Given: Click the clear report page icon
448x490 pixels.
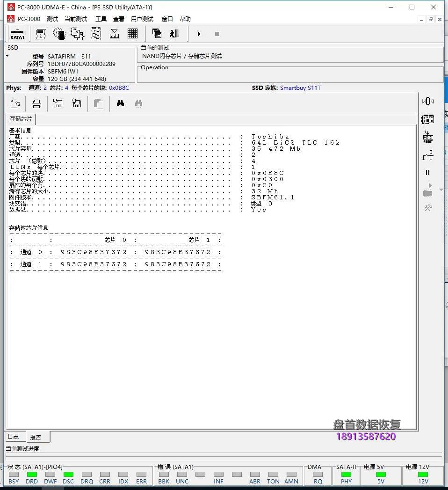Looking at the screenshot, I should tap(15, 103).
